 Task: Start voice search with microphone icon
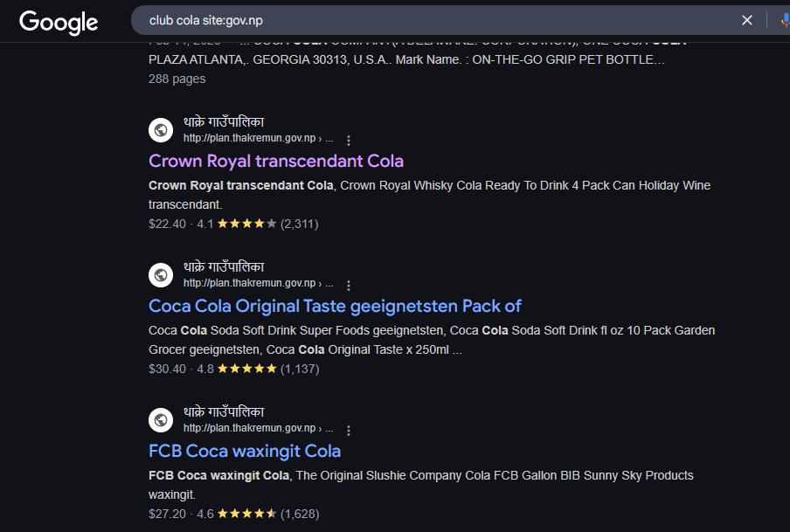click(x=785, y=20)
